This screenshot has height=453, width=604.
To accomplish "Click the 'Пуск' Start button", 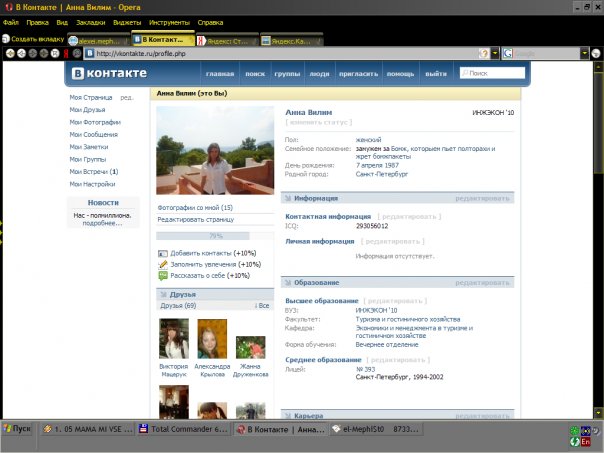I will [18, 429].
